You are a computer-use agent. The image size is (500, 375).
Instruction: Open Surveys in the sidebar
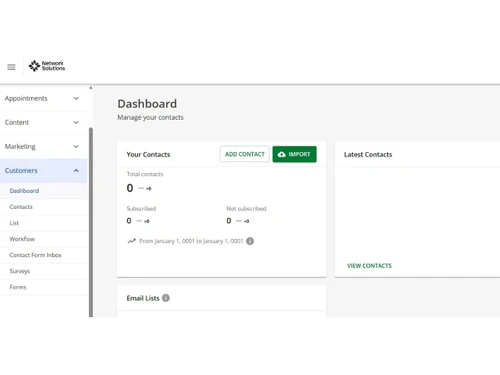point(43,271)
